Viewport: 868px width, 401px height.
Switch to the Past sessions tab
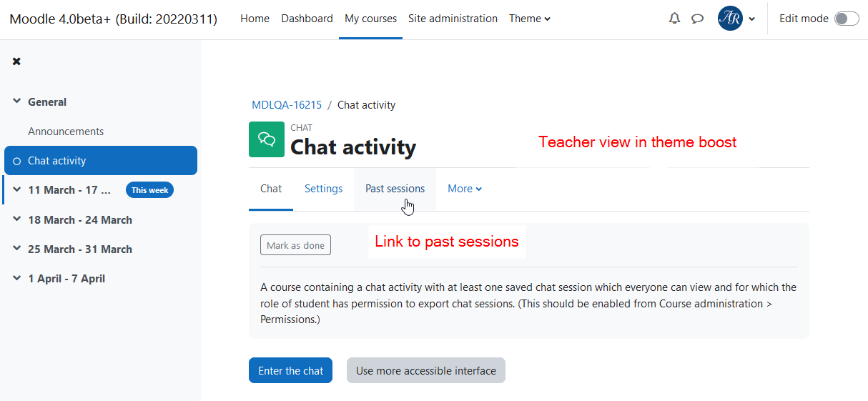395,189
